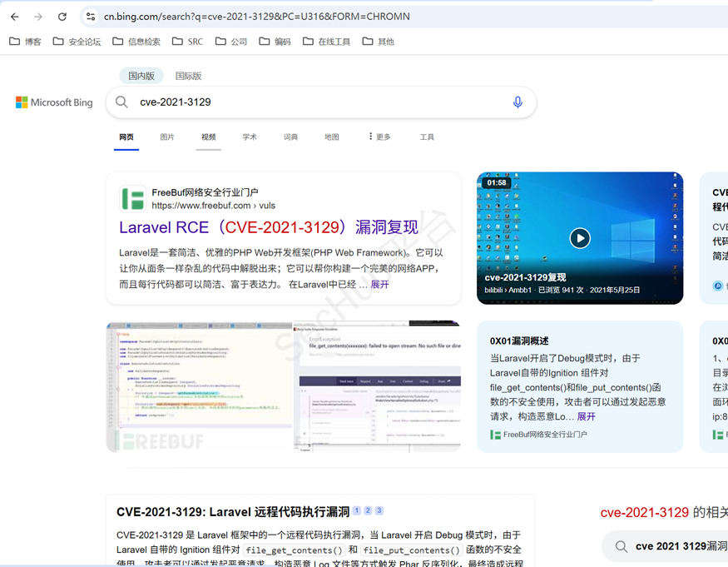Open site info icon in address bar
The height and width of the screenshot is (567, 728).
click(91, 17)
